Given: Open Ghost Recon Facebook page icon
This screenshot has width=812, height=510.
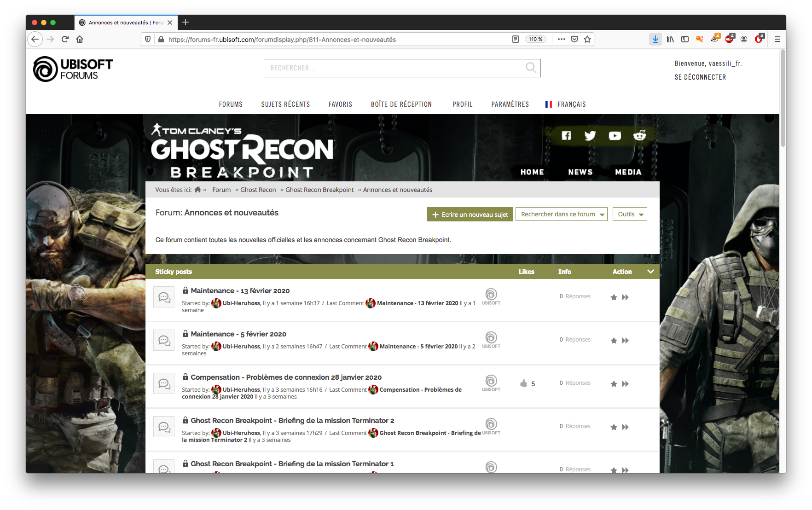Looking at the screenshot, I should click(566, 135).
